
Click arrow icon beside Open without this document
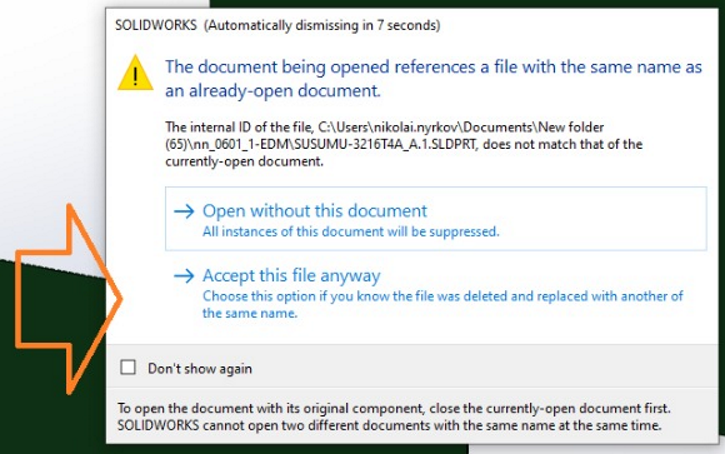pos(182,212)
